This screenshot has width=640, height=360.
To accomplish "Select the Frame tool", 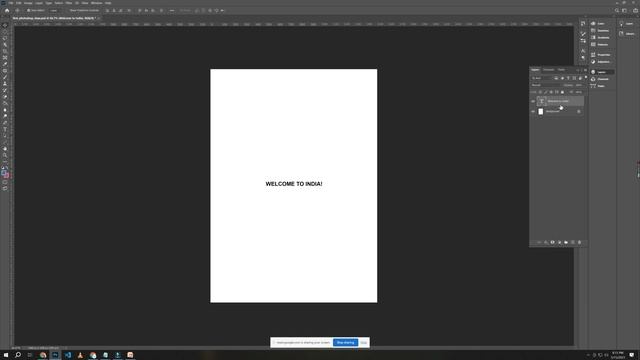I will coord(5,58).
